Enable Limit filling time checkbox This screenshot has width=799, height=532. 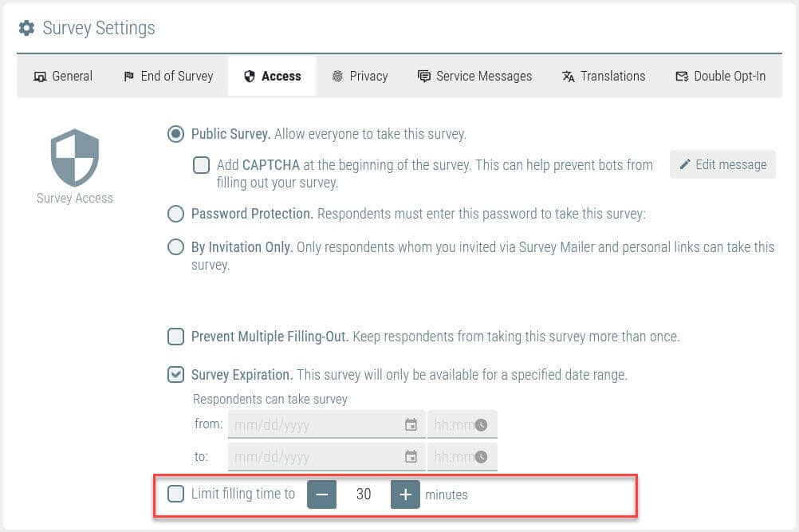175,494
